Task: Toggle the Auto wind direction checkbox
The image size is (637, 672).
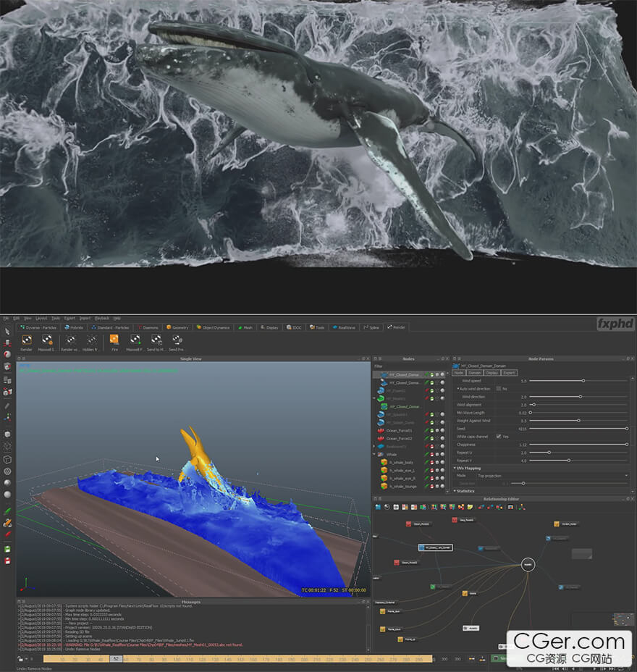Action: (x=499, y=389)
